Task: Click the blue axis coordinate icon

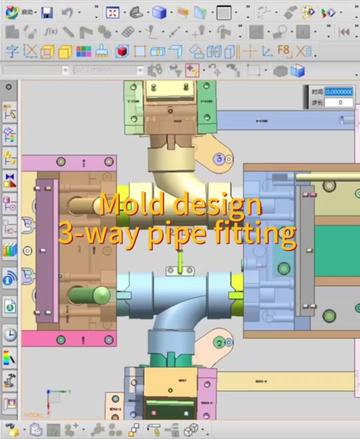Action: pos(267,51)
